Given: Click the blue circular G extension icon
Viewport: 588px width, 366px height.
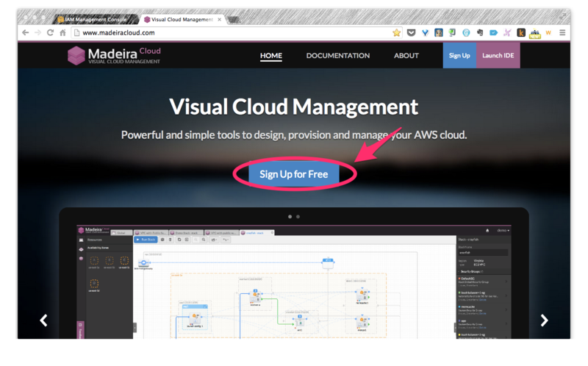Looking at the screenshot, I should pos(466,32).
